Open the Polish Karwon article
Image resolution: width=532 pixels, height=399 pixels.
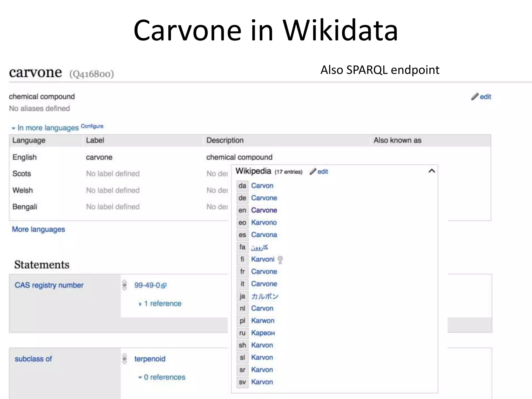coord(263,321)
